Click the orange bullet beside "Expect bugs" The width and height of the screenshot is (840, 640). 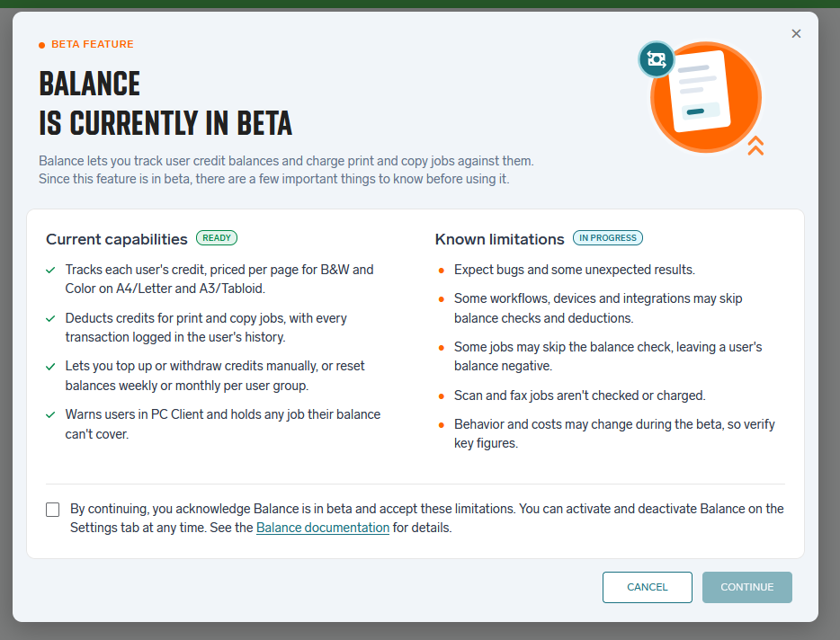coord(441,271)
